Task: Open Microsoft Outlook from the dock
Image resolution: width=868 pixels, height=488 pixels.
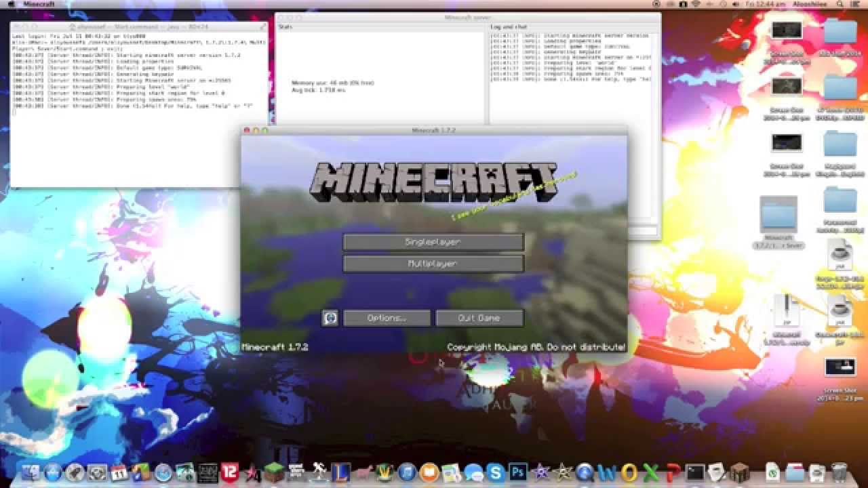Action: coord(629,472)
